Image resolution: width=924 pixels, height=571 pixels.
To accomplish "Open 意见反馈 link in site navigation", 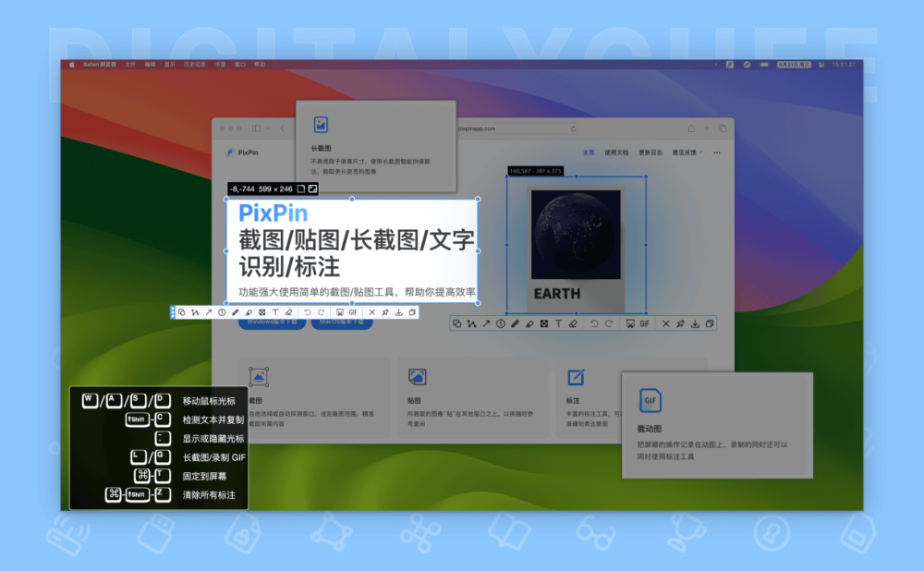I will tap(687, 152).
